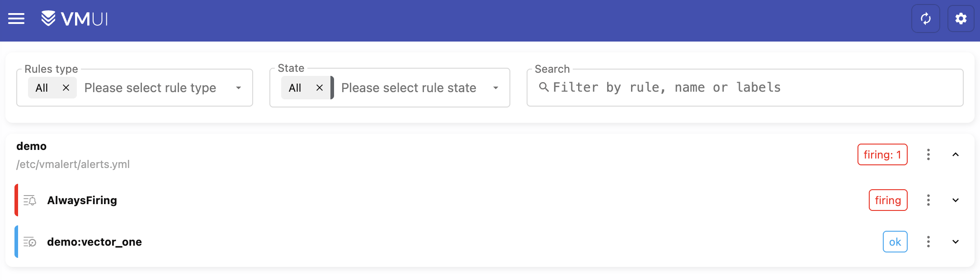Open the AlwaysFiring three-dot menu
The width and height of the screenshot is (980, 280).
(x=928, y=200)
